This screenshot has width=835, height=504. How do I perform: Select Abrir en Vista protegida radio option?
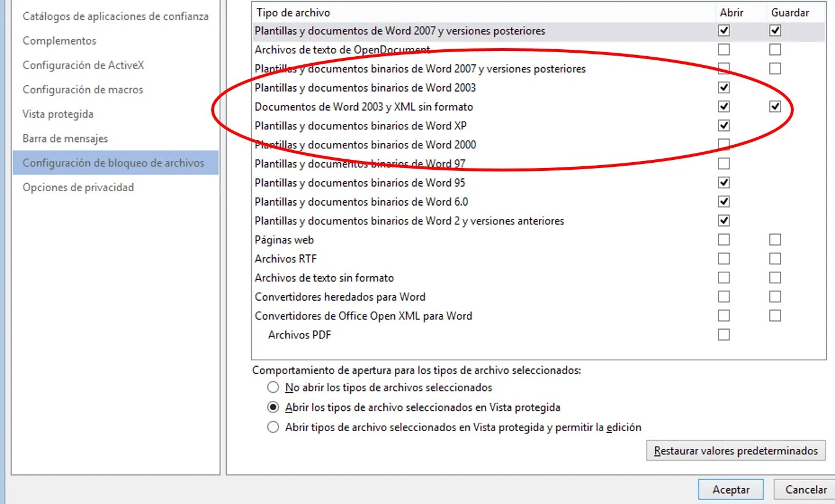273,407
